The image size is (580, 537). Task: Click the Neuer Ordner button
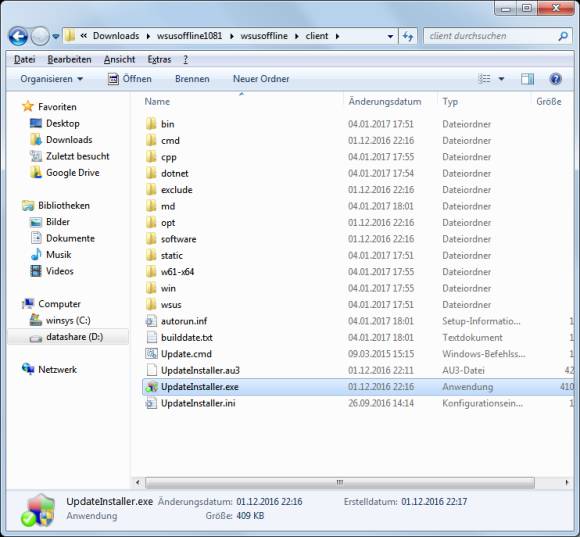tap(261, 79)
